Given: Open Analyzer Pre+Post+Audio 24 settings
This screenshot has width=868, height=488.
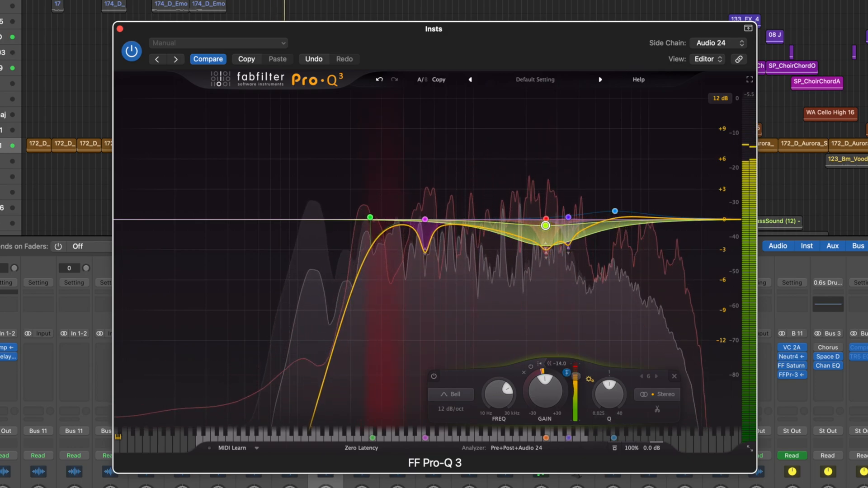Looking at the screenshot, I should pyautogui.click(x=516, y=448).
